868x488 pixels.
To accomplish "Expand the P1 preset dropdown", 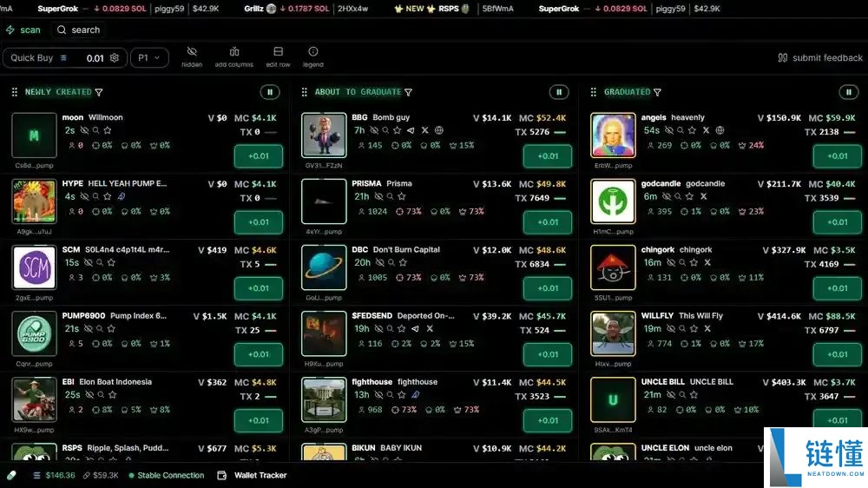I will tap(149, 57).
